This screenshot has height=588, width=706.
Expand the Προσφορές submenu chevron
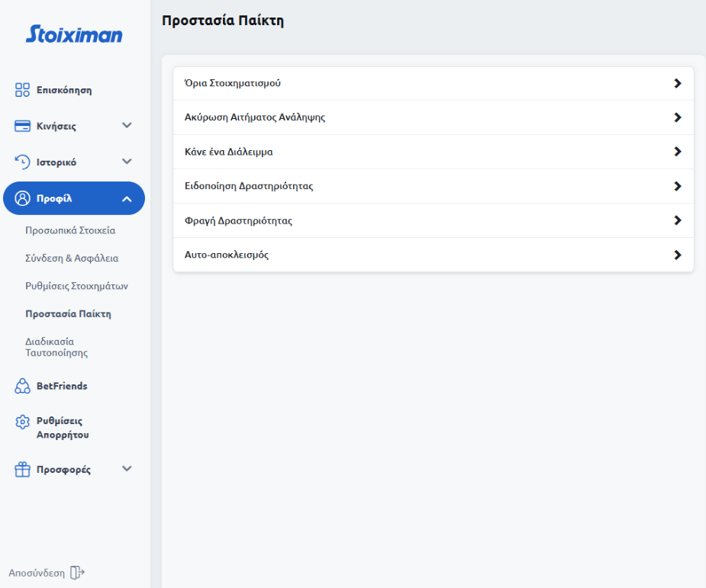click(x=127, y=469)
